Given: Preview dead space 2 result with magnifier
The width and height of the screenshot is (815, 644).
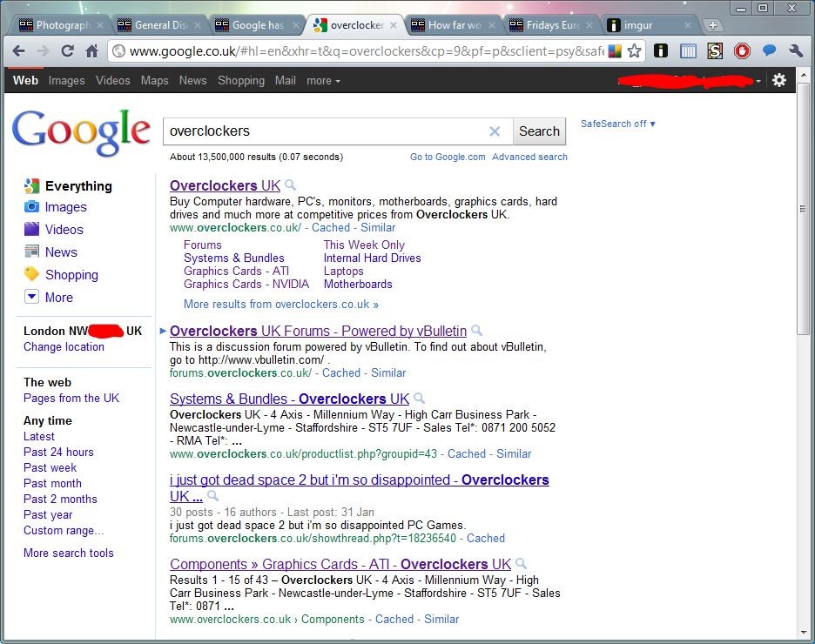Looking at the screenshot, I should pyautogui.click(x=212, y=495).
